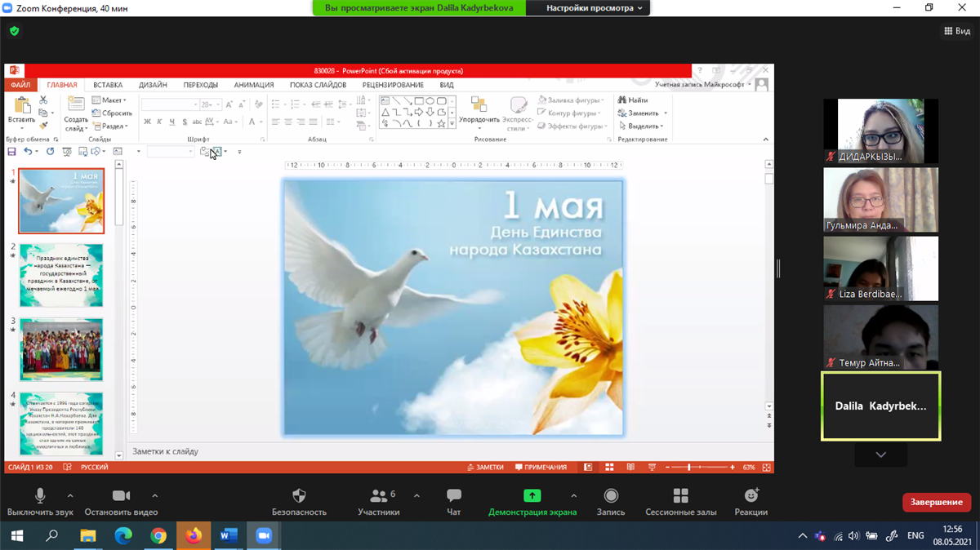This screenshot has height=550, width=980.
Task: Click the Найти find button in the ribbon
Action: coord(633,100)
